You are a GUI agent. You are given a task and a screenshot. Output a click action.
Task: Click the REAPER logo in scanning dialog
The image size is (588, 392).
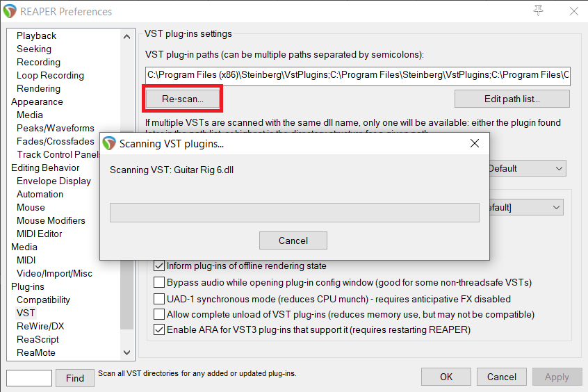coord(109,143)
